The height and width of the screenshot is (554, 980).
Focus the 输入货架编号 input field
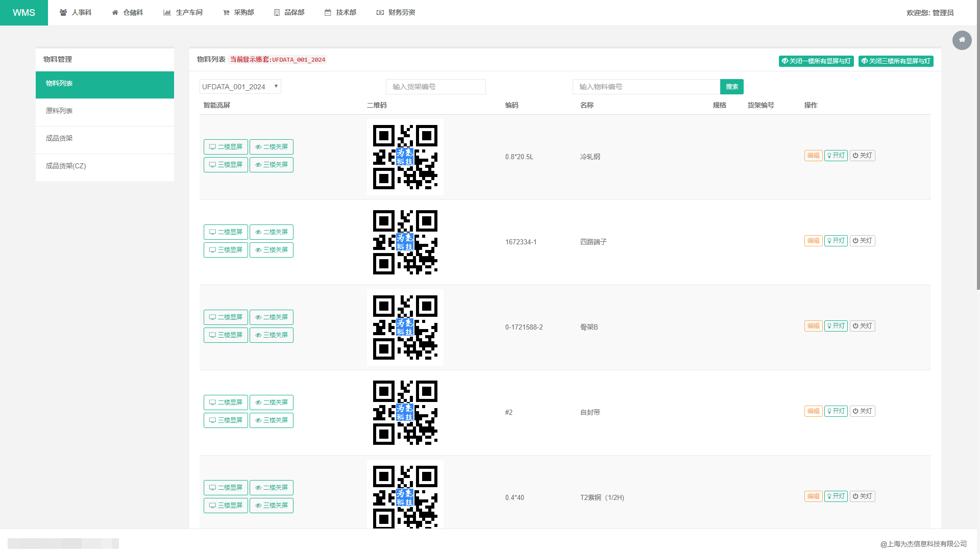pyautogui.click(x=436, y=87)
